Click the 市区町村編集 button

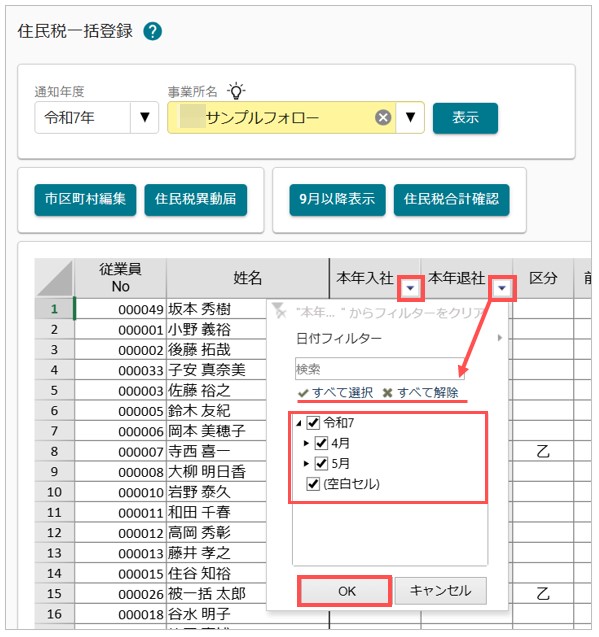tap(85, 199)
